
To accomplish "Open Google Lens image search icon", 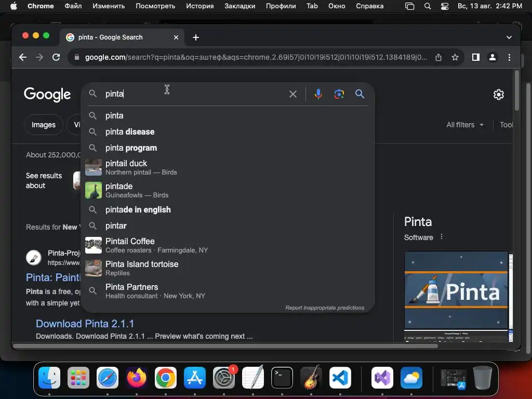I will [x=339, y=94].
